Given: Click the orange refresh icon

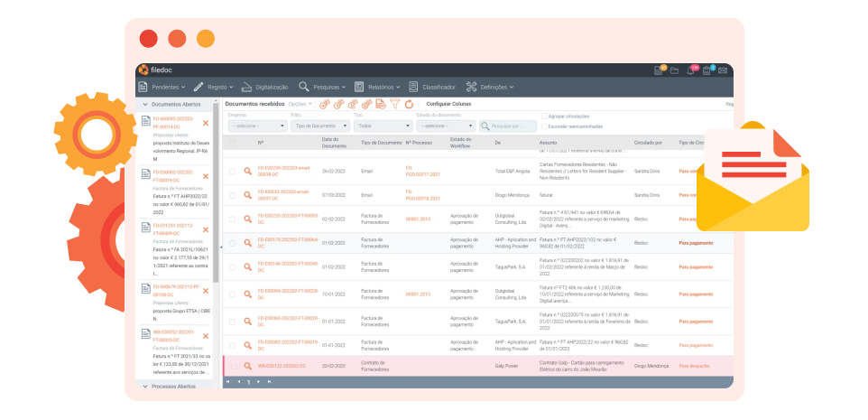Looking at the screenshot, I should (x=408, y=104).
